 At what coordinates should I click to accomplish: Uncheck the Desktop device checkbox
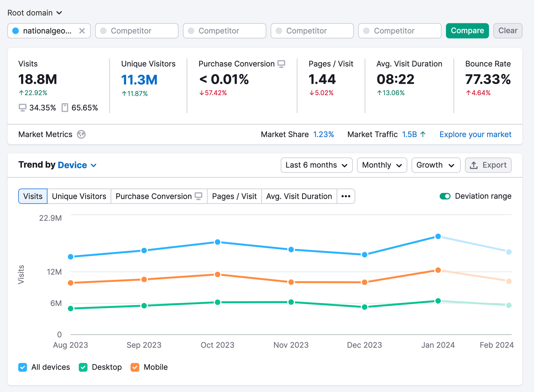[83, 367]
